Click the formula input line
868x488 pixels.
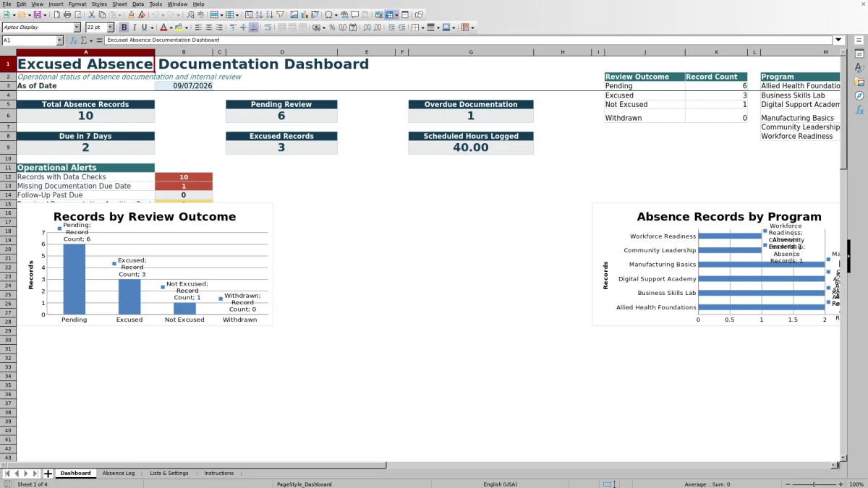pyautogui.click(x=468, y=40)
